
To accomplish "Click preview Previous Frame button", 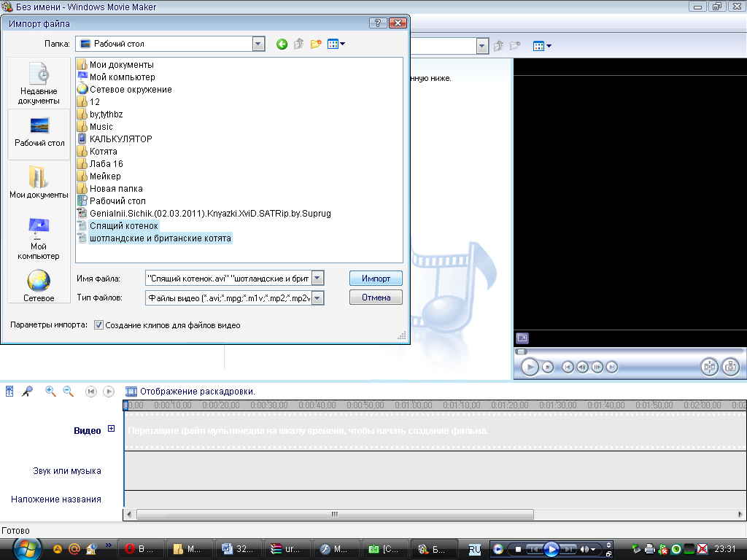I will click(x=582, y=367).
